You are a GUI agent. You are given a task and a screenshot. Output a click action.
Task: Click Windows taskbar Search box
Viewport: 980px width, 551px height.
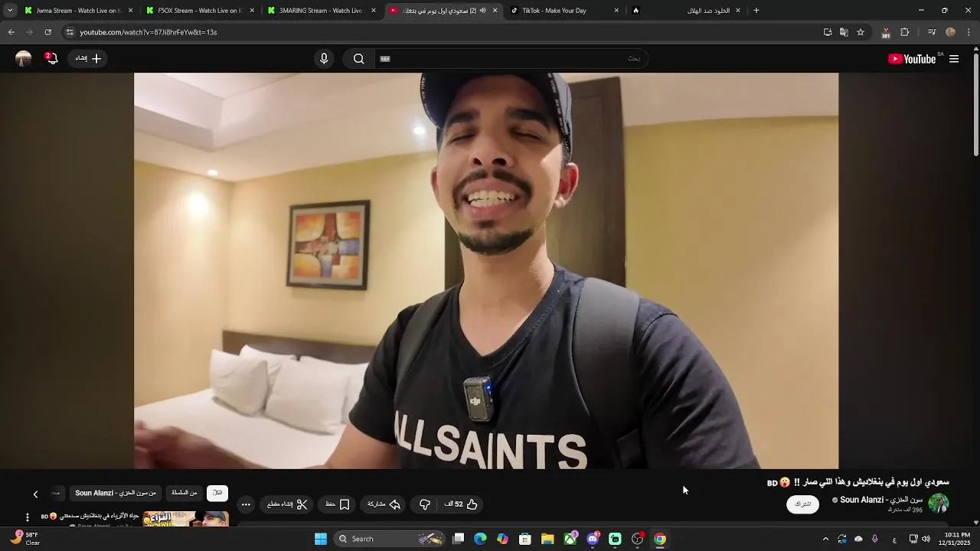(391, 539)
